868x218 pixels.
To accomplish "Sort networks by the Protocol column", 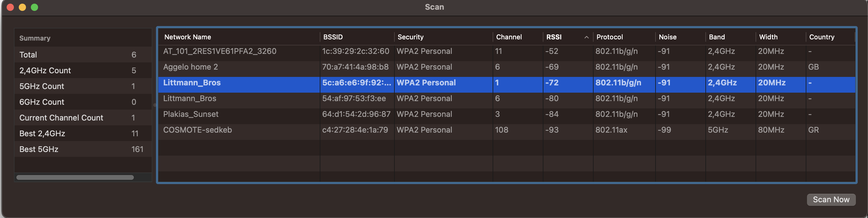I will 609,37.
